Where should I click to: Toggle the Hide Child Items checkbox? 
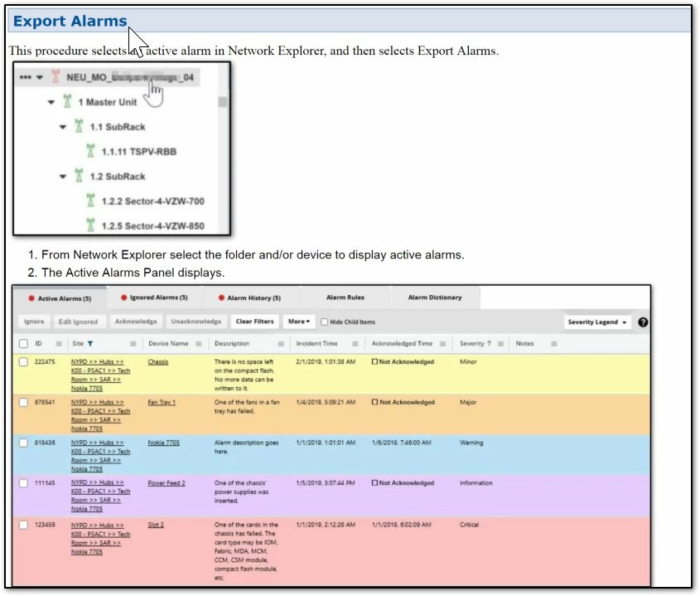(x=325, y=322)
